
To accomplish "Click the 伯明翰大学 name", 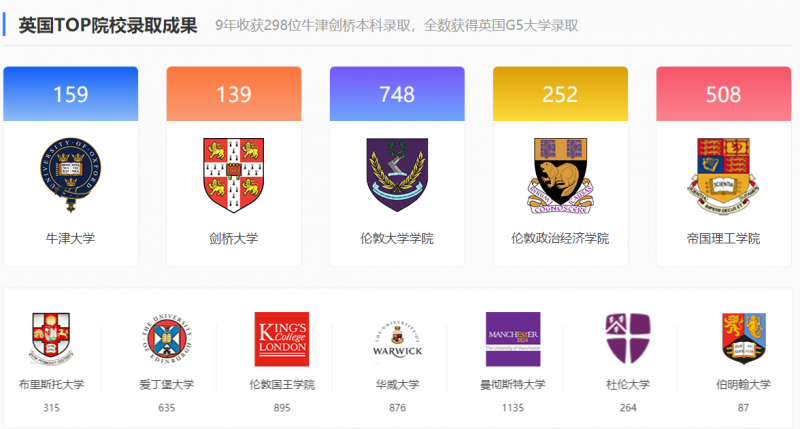I will tap(743, 385).
